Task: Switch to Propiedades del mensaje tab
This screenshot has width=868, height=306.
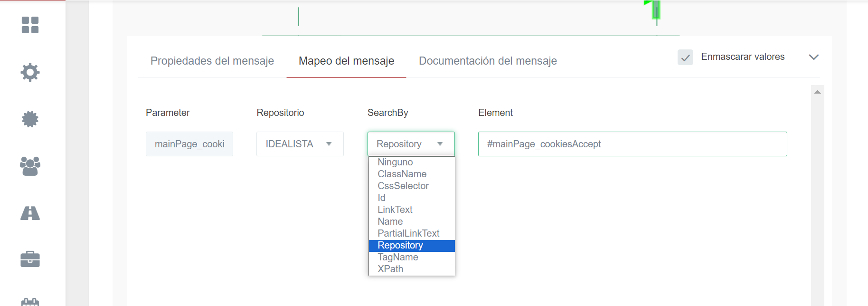Action: pos(212,61)
